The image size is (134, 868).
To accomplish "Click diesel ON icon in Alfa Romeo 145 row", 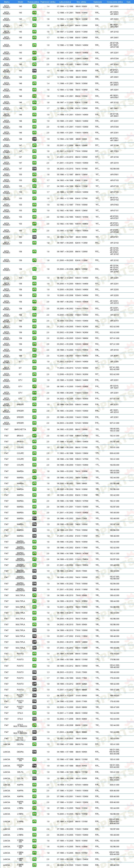I will (34, 71).
